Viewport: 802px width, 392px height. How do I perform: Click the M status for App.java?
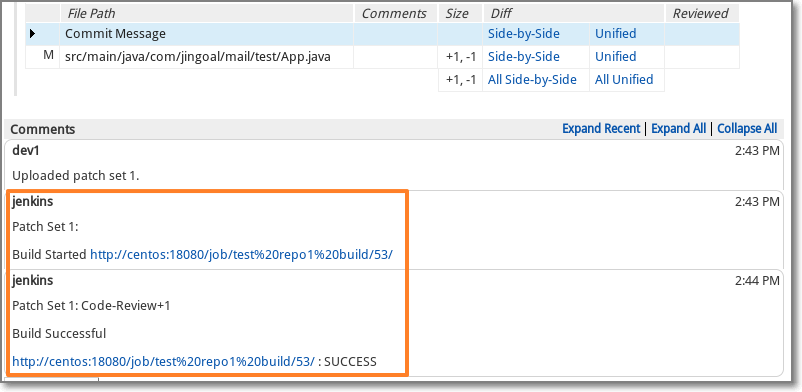48,55
